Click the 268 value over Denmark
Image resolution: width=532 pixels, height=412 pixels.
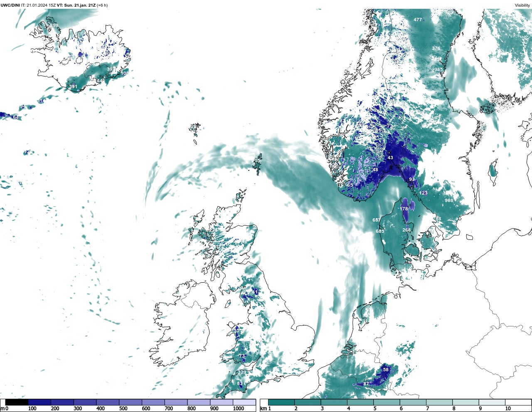coord(406,230)
